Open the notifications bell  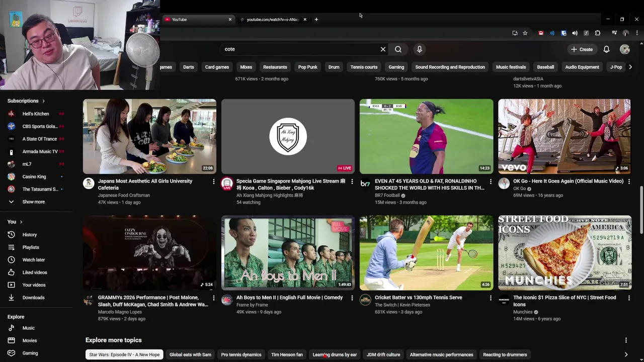click(606, 49)
